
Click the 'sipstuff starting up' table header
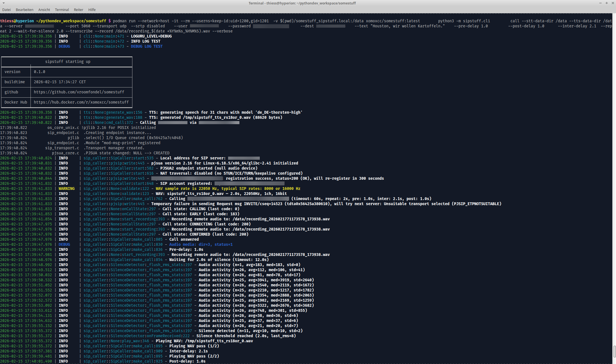click(67, 62)
